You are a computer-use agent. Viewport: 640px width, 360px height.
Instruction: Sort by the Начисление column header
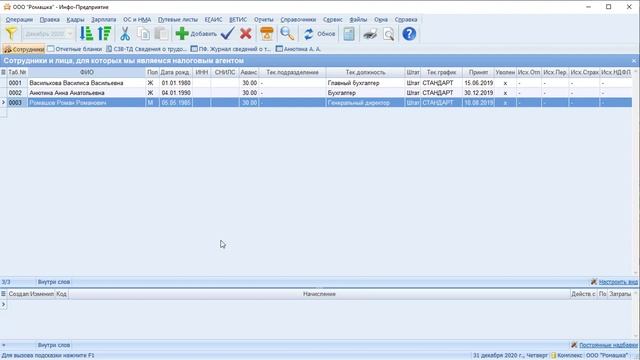[x=319, y=294]
